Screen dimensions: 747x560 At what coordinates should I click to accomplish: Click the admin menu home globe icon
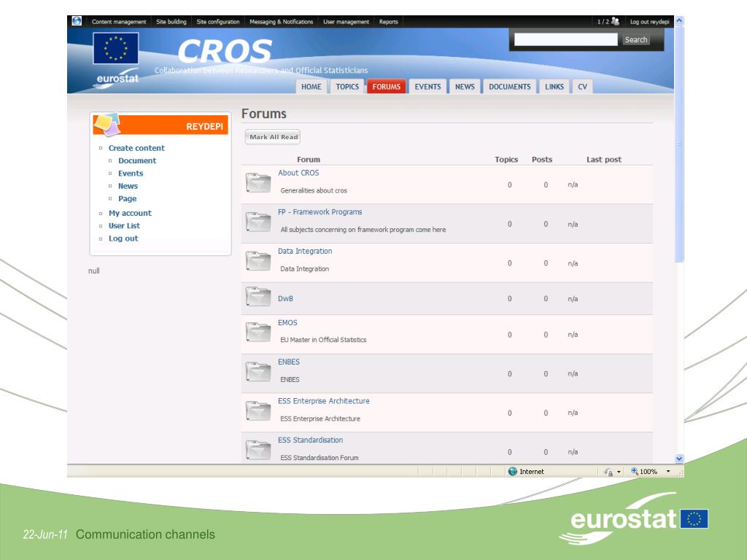click(x=77, y=21)
